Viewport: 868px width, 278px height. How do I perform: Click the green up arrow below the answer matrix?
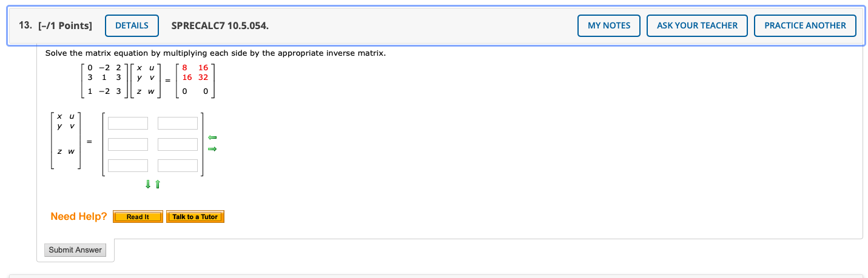tap(158, 184)
